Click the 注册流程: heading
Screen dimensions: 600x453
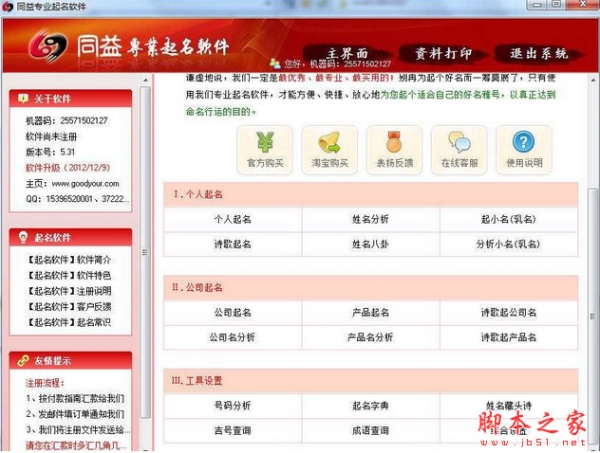coord(45,383)
